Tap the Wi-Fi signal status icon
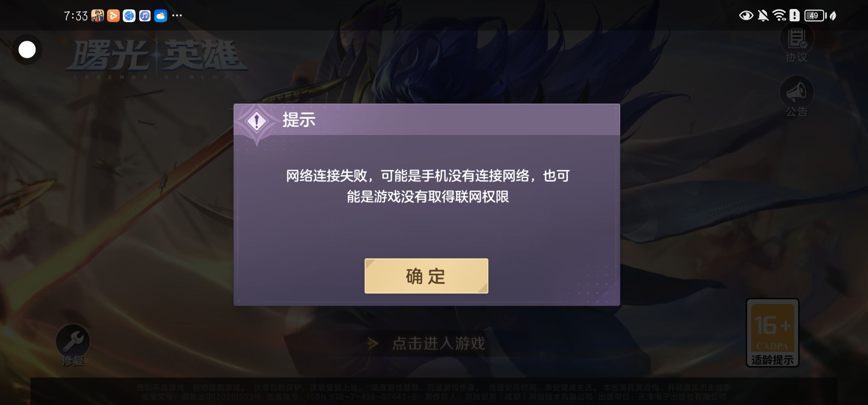The width and height of the screenshot is (868, 405). coord(779,16)
